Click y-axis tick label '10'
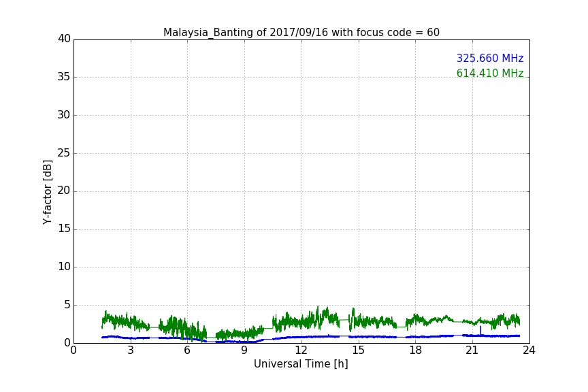 pos(64,267)
